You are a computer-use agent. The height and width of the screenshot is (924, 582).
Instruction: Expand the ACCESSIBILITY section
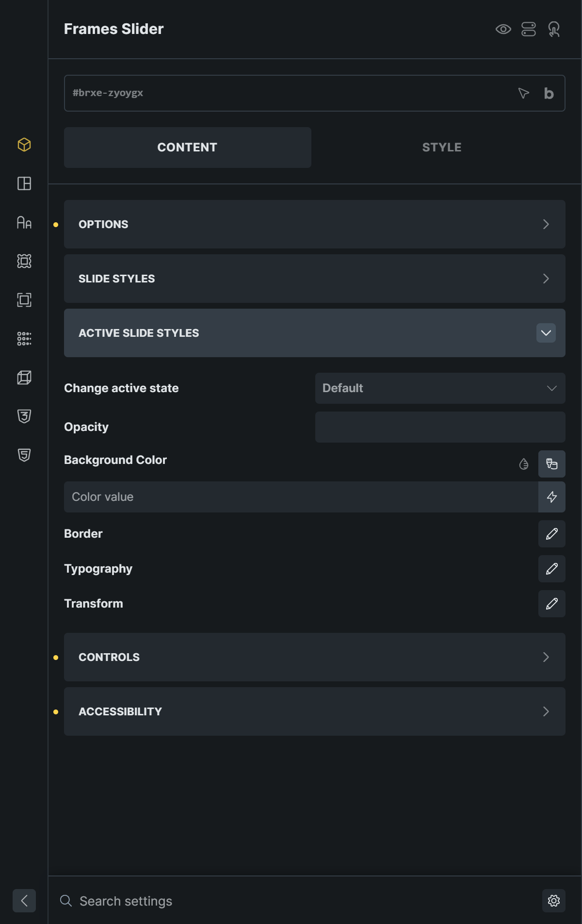coord(315,711)
